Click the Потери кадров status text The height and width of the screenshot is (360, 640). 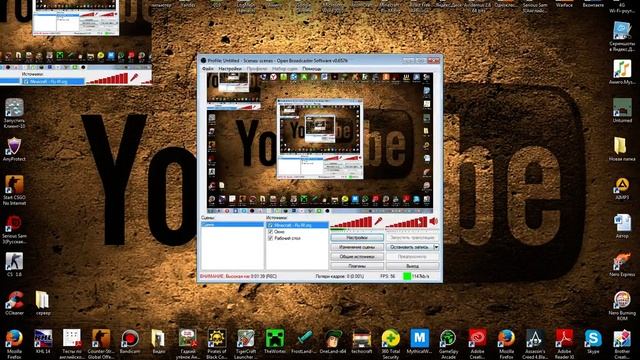pyautogui.click(x=339, y=276)
